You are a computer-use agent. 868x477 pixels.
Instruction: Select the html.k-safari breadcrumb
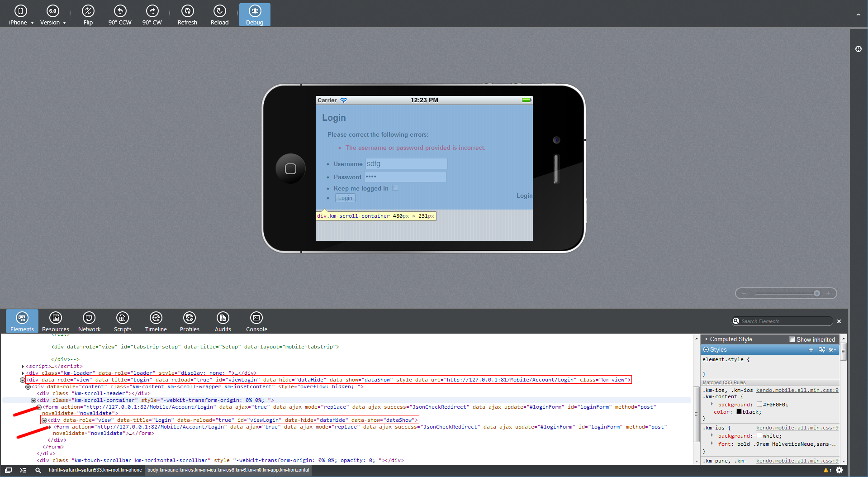[95, 470]
